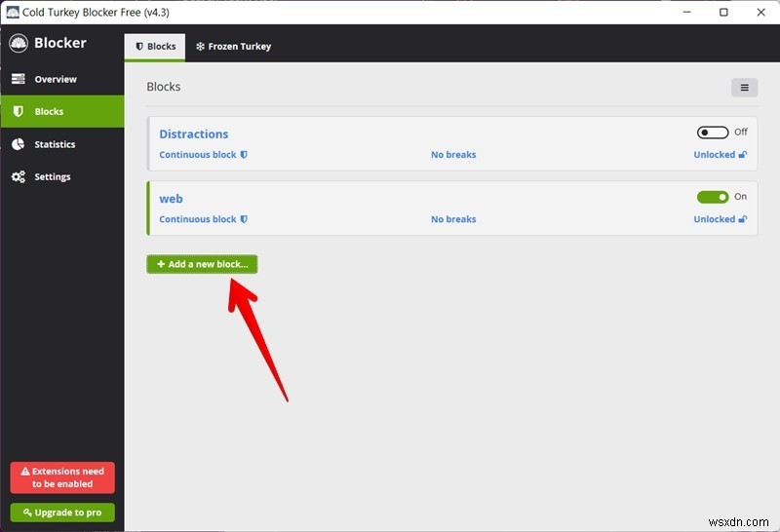Click the Blocker title in the sidebar header
Screen dimensions: 780x532
coord(60,43)
